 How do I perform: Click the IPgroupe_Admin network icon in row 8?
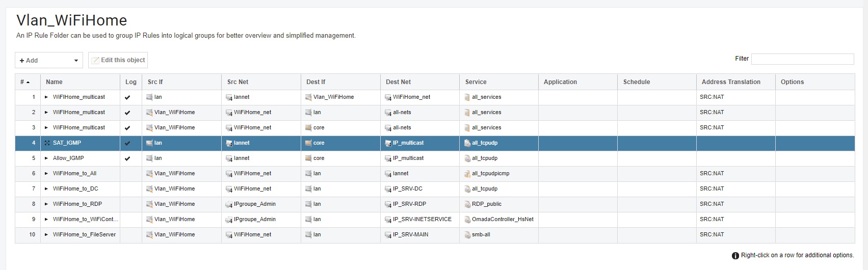tap(229, 204)
